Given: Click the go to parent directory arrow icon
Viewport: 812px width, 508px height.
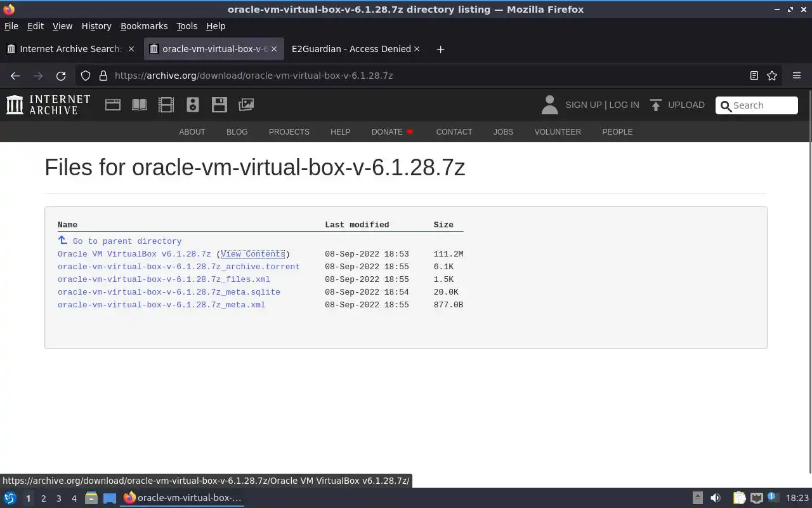Looking at the screenshot, I should click(x=62, y=240).
